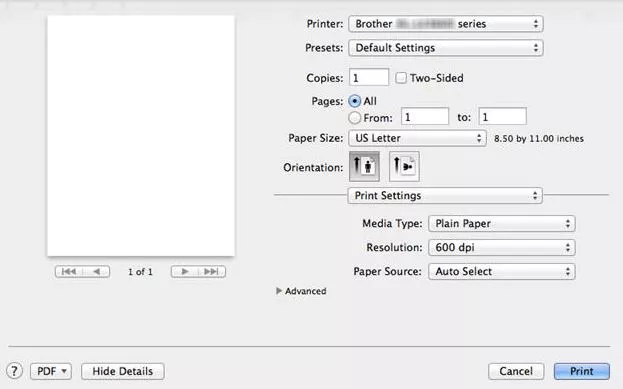The width and height of the screenshot is (623, 389).
Task: Click the Copies input field
Action: click(x=369, y=77)
